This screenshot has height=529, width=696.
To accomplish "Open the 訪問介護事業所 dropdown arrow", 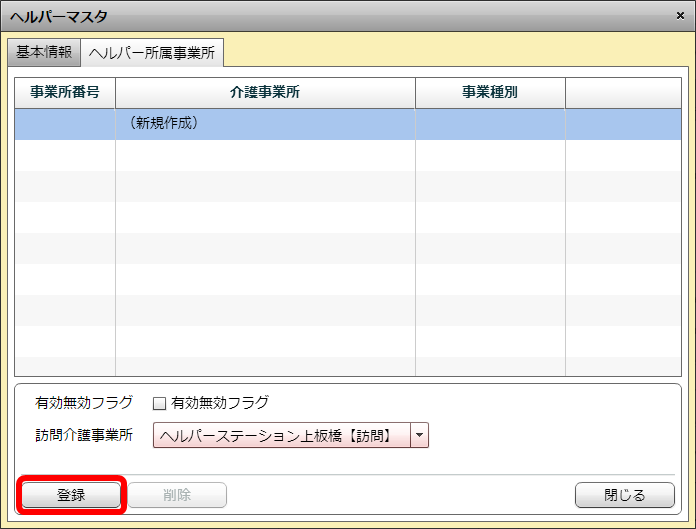I will 419,434.
